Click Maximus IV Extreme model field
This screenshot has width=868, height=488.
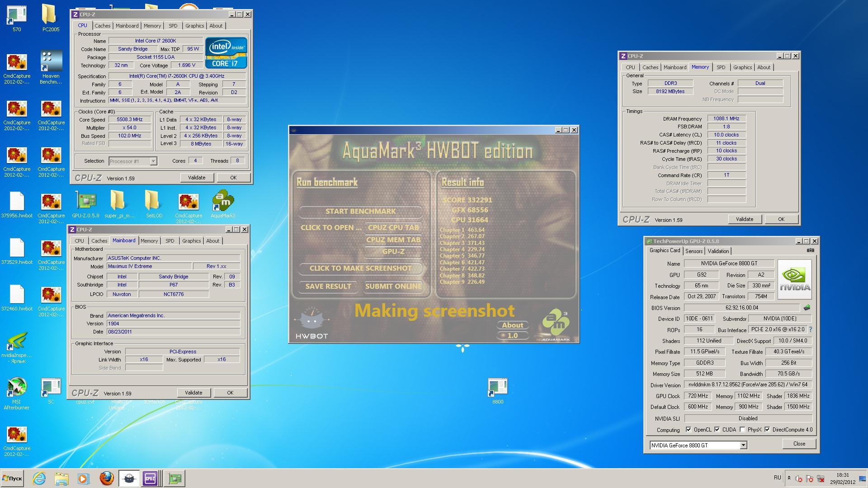pyautogui.click(x=149, y=266)
